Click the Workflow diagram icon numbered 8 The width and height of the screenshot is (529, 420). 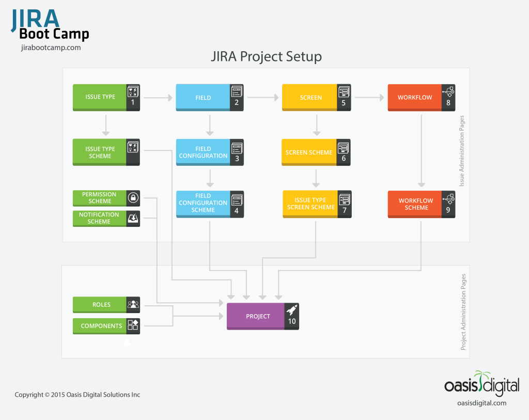point(448,91)
